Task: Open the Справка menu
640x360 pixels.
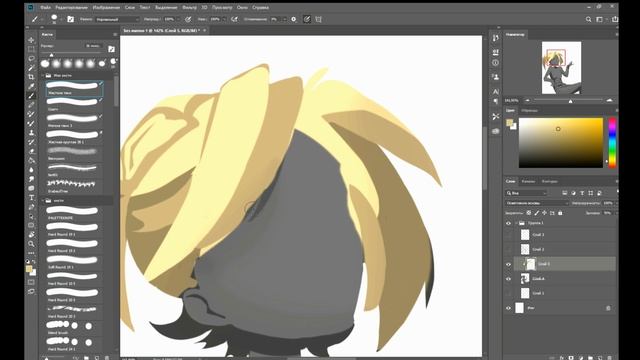Action: (260, 7)
